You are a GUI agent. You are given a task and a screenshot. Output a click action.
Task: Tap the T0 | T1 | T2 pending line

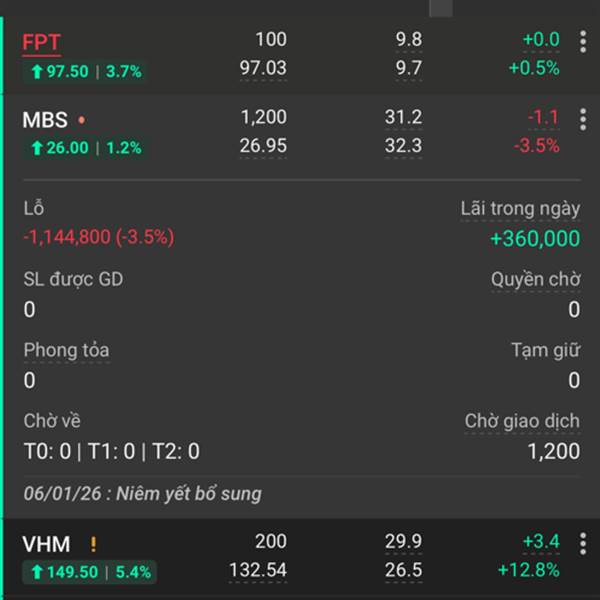[111, 452]
